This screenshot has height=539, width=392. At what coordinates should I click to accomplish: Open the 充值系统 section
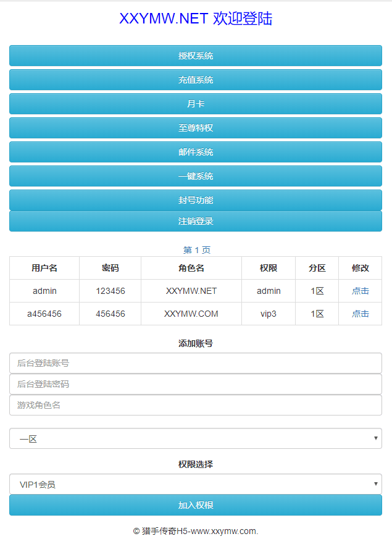click(196, 80)
